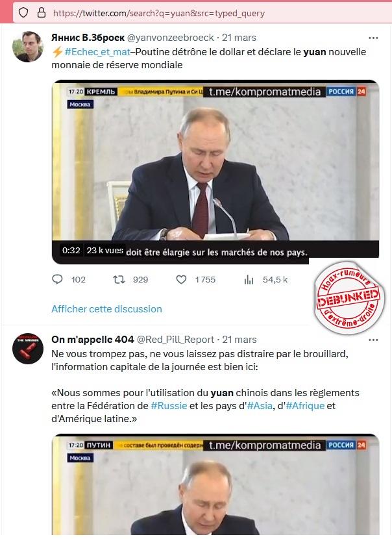The height and width of the screenshot is (539, 392).
Task: Click the shield tracking protection icon
Action: [x=23, y=13]
